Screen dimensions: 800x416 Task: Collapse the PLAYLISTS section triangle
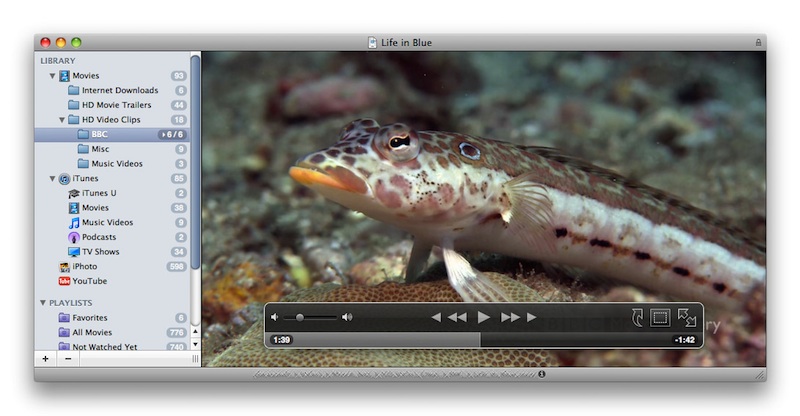click(43, 302)
